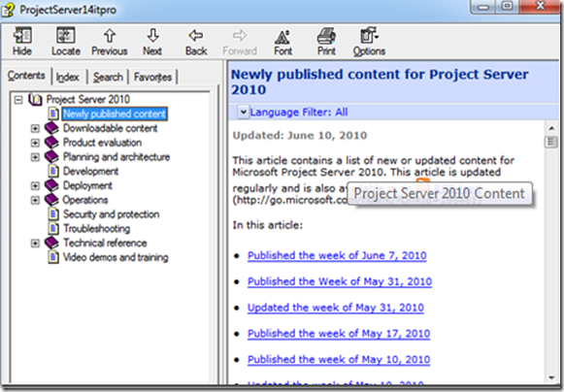Image resolution: width=564 pixels, height=392 pixels.
Task: Collapse the Project Server 2010 root node
Action: tap(18, 100)
